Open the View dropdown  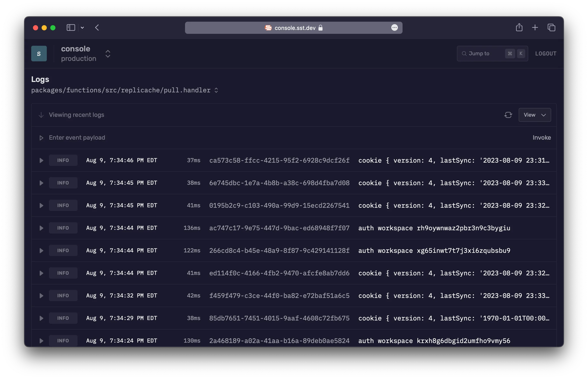click(534, 115)
